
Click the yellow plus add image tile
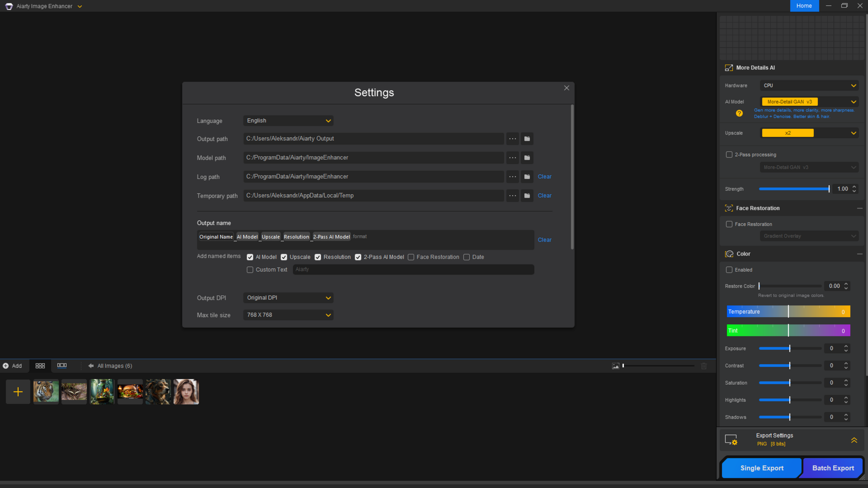(18, 392)
